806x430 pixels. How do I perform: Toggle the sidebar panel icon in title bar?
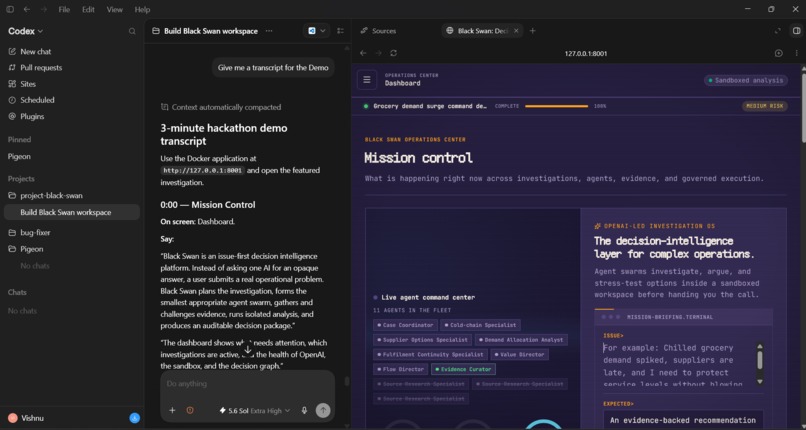click(10, 9)
